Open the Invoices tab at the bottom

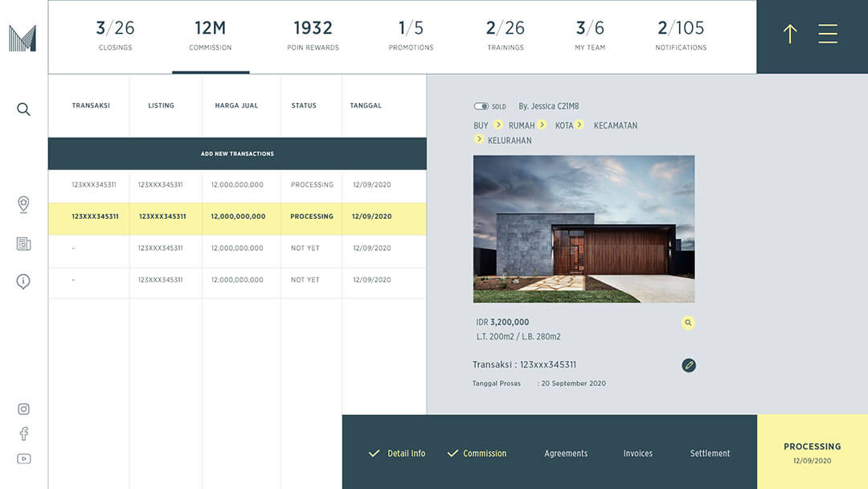tap(637, 453)
